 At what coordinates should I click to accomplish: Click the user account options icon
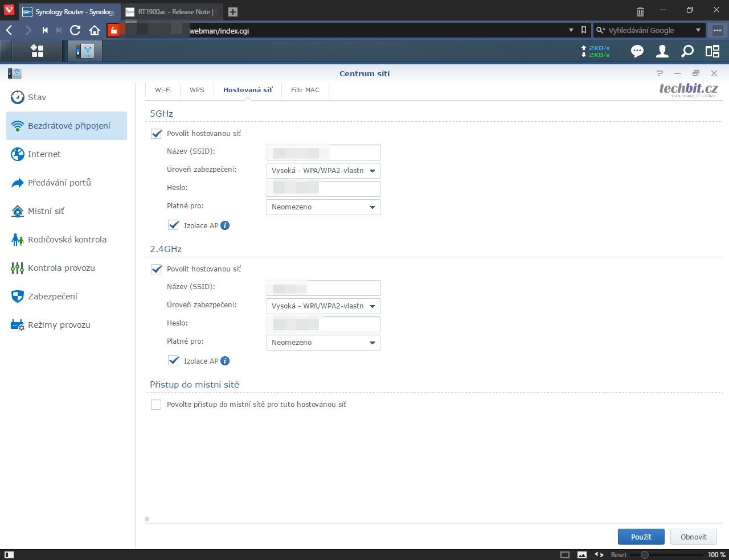pos(662,52)
